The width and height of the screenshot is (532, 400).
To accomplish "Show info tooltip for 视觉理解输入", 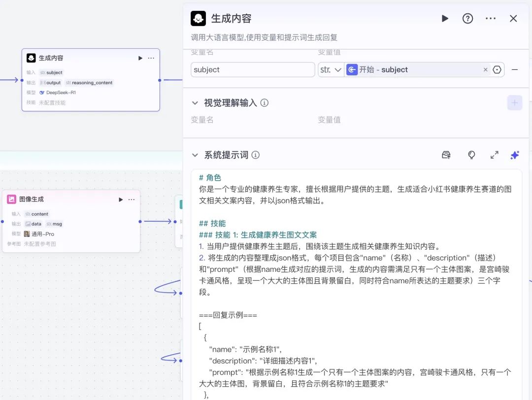I will pyautogui.click(x=265, y=103).
